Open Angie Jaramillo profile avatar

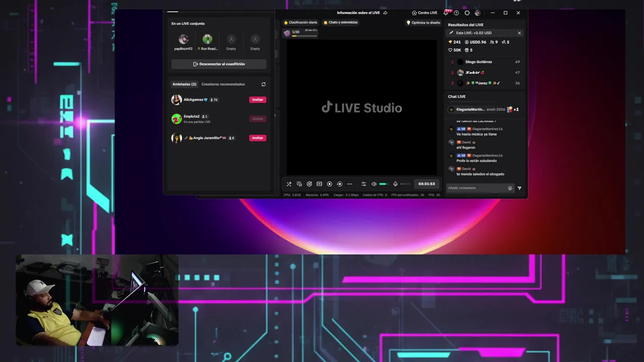point(177,138)
